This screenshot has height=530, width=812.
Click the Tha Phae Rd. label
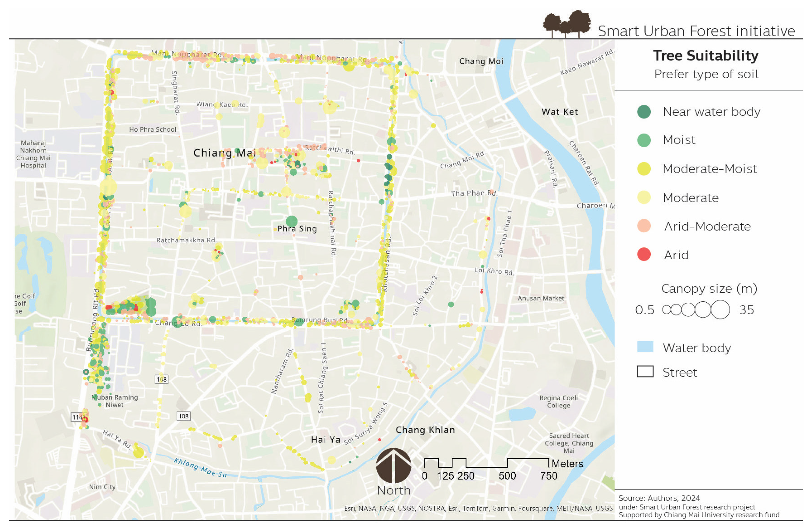click(x=474, y=193)
